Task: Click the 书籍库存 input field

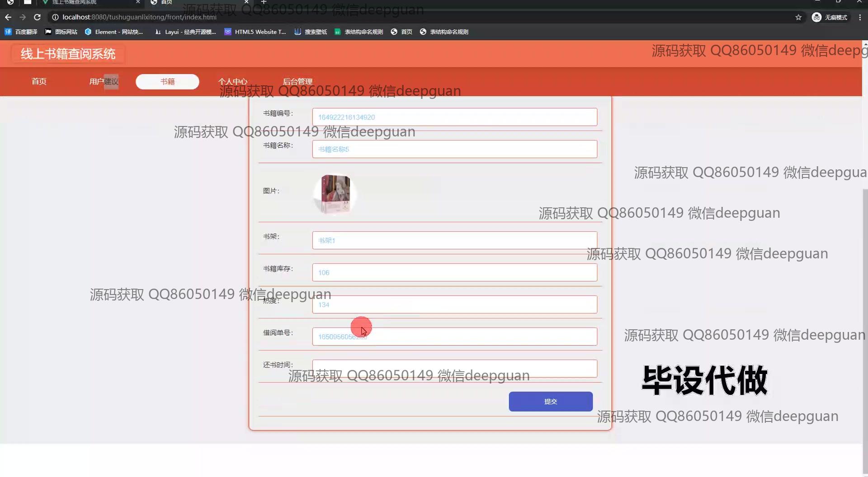Action: 454,272
